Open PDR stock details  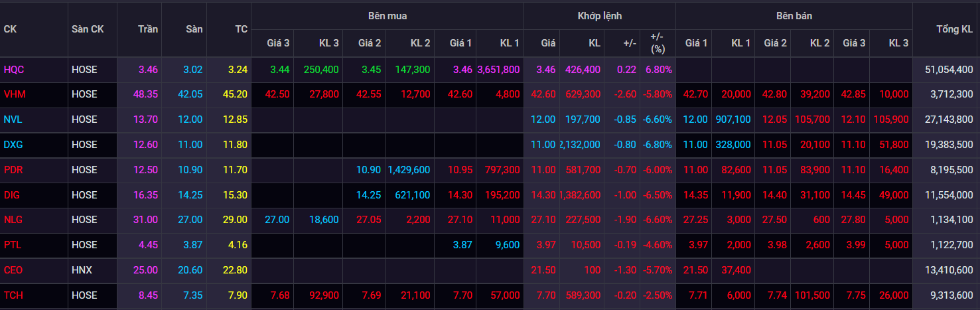pos(14,170)
